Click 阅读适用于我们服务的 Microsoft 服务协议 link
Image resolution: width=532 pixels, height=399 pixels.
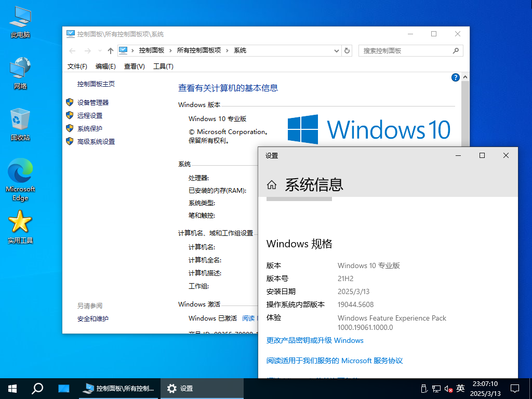coord(335,361)
